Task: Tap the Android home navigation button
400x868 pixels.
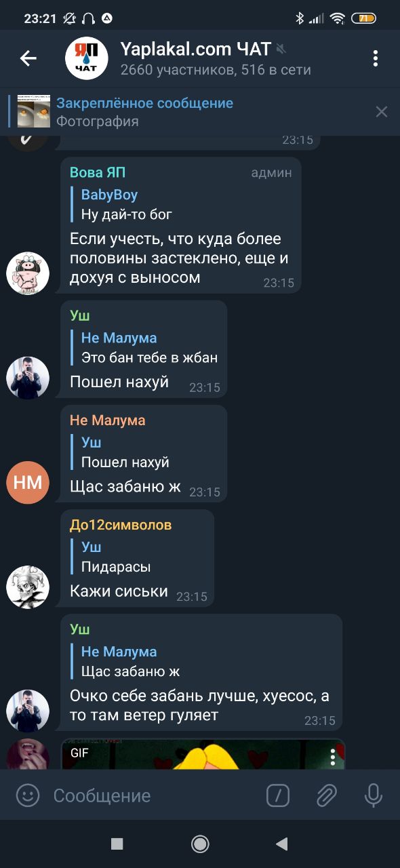Action: click(200, 843)
